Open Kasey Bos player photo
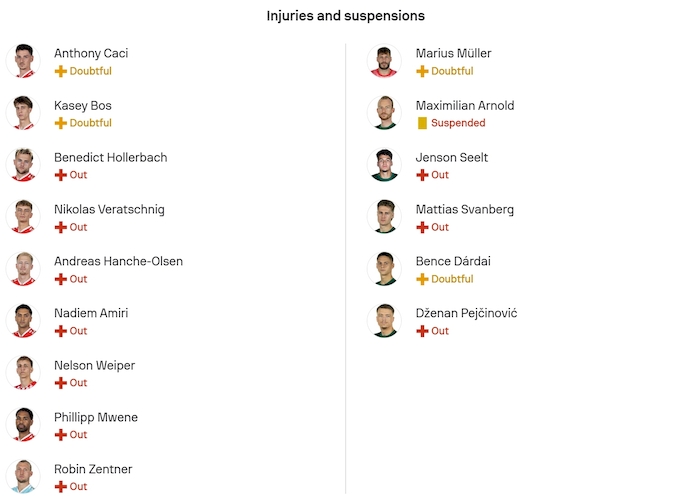Viewport: 690px width, 499px height. click(x=22, y=113)
